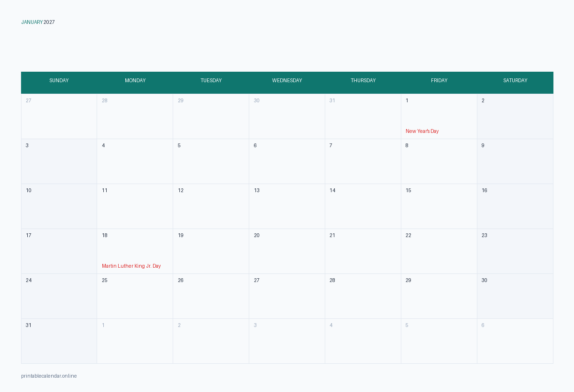574x392 pixels.
Task: Click grayed February 6 in Saturday column
Action: point(483,326)
